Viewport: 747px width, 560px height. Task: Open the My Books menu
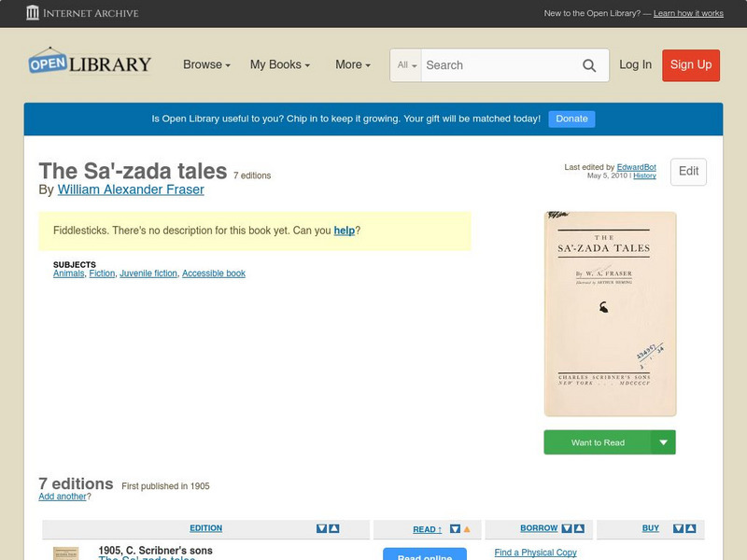(x=282, y=65)
